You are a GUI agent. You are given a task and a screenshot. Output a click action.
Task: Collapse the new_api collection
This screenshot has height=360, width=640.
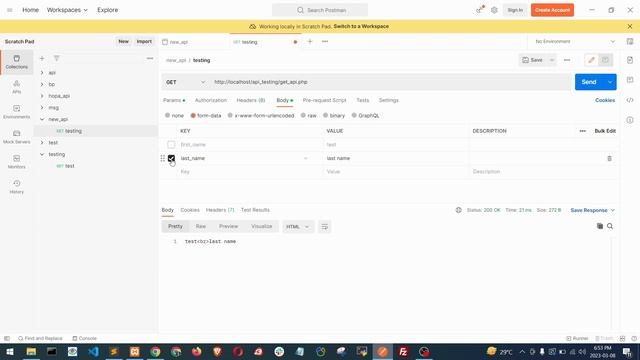pos(42,119)
